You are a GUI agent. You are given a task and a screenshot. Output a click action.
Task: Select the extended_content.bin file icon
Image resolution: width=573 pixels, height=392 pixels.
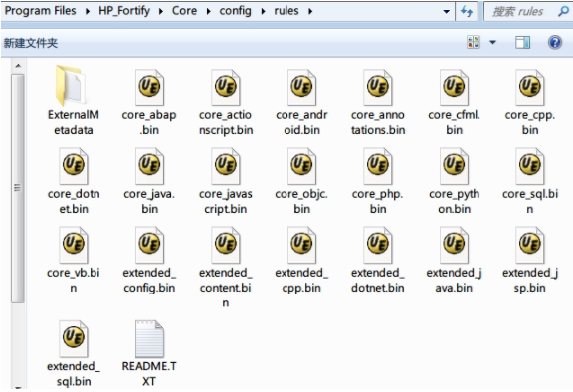tap(226, 245)
